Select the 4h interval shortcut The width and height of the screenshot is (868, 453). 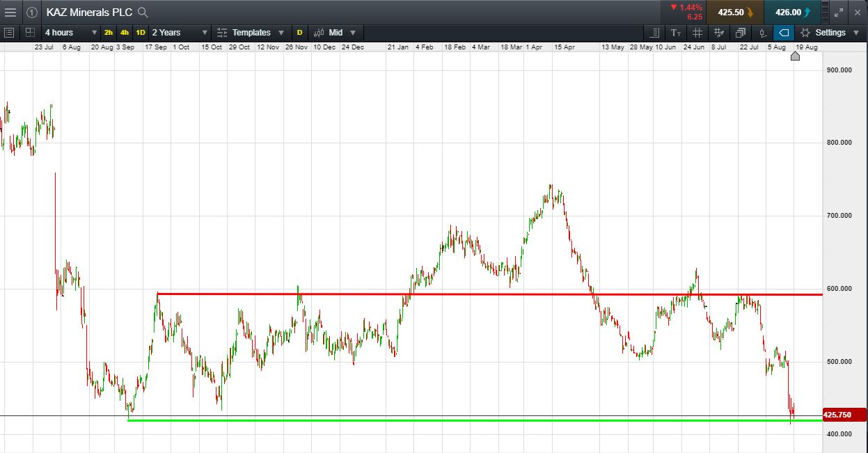tap(125, 33)
